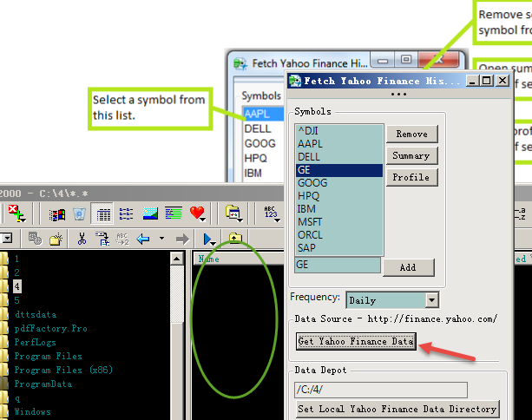
Task: Open dropdown arrow beside blue play triangle
Action: 213,243
